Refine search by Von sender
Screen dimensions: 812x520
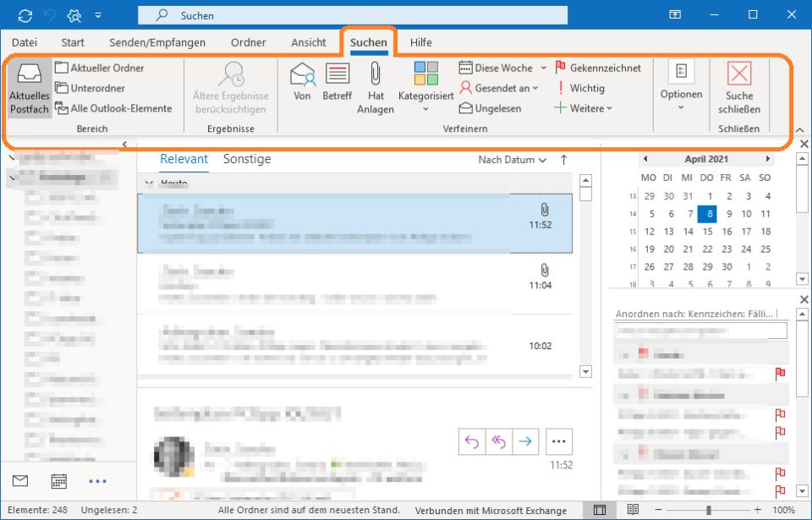pos(303,82)
